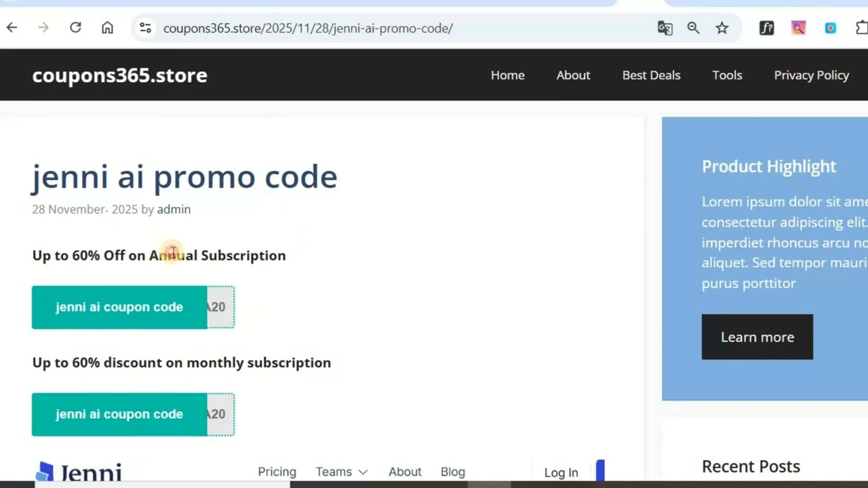Click the Recent Posts heading
The width and height of the screenshot is (868, 488).
751,466
